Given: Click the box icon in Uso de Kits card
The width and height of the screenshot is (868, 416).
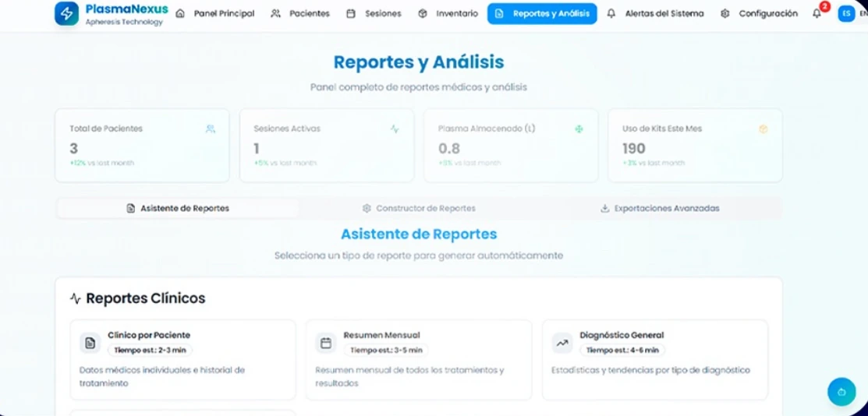Looking at the screenshot, I should pos(763,129).
